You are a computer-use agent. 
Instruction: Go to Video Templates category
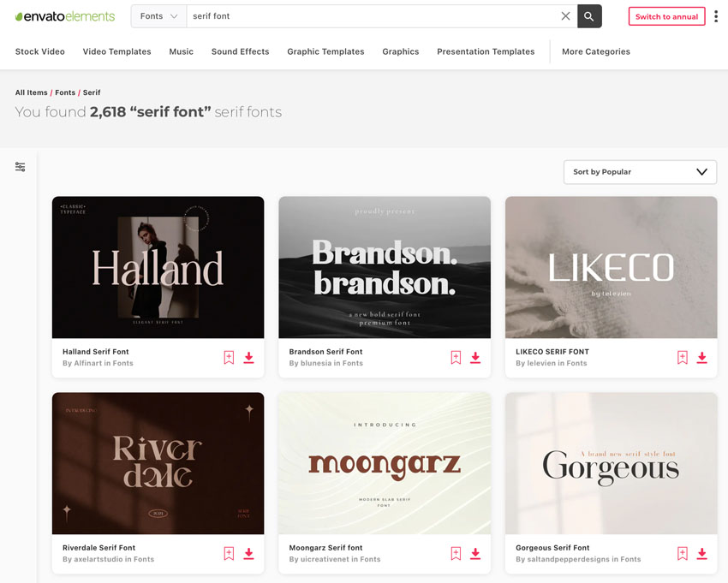pyautogui.click(x=117, y=51)
